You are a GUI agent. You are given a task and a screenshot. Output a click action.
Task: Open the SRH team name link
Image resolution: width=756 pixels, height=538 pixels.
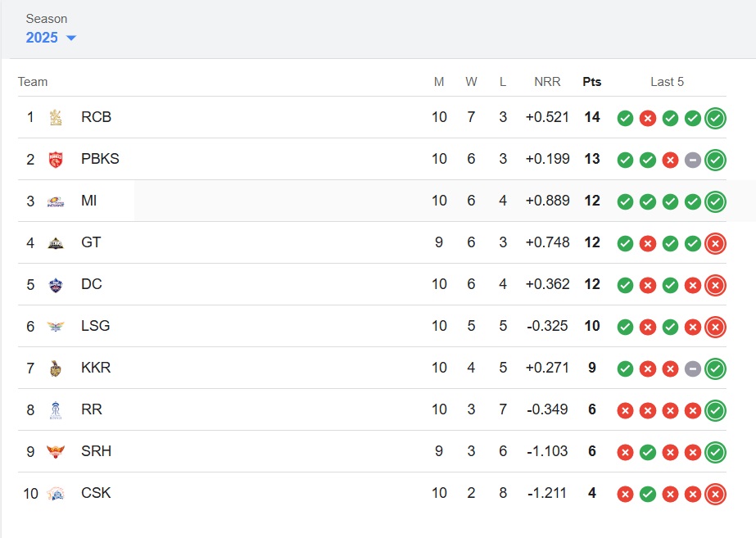96,451
